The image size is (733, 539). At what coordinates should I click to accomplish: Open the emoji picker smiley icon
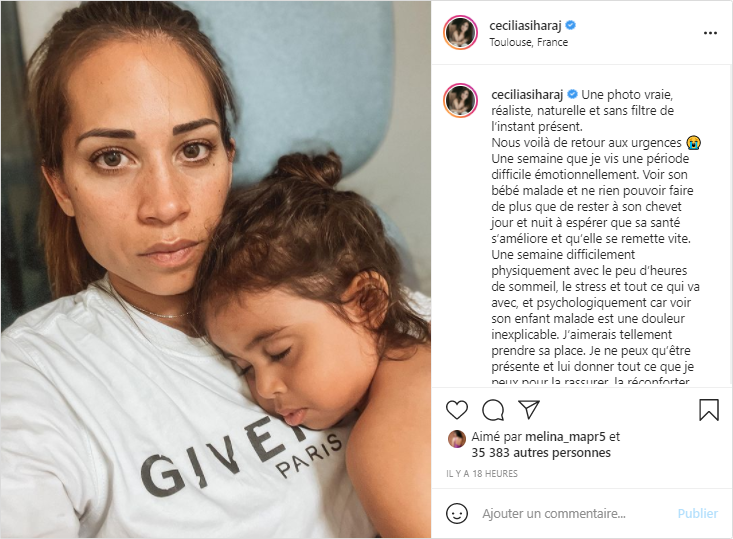click(x=457, y=513)
